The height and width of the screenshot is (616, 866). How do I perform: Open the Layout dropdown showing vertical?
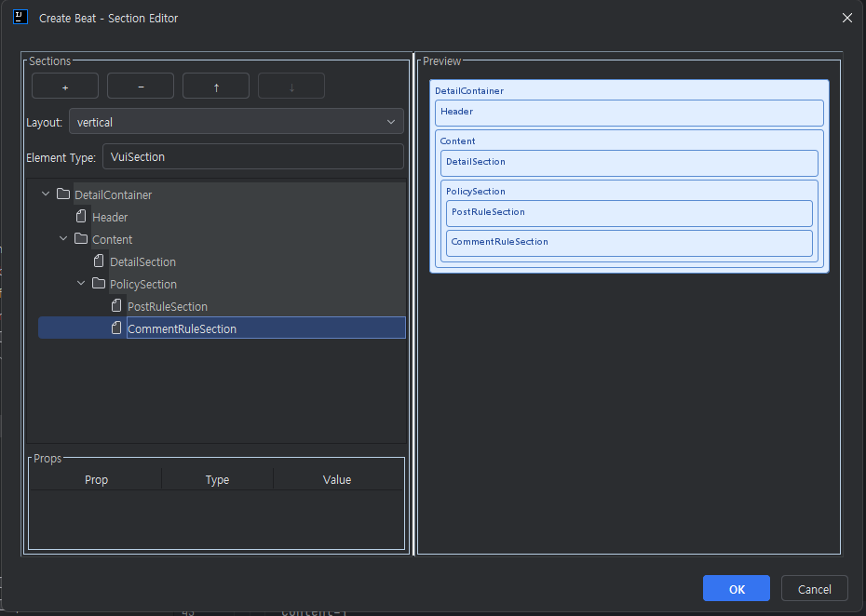[x=237, y=122]
